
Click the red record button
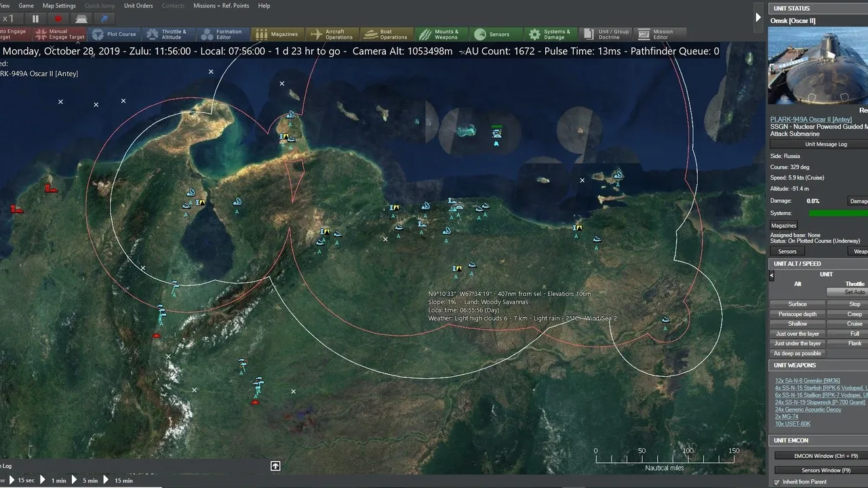tap(58, 19)
